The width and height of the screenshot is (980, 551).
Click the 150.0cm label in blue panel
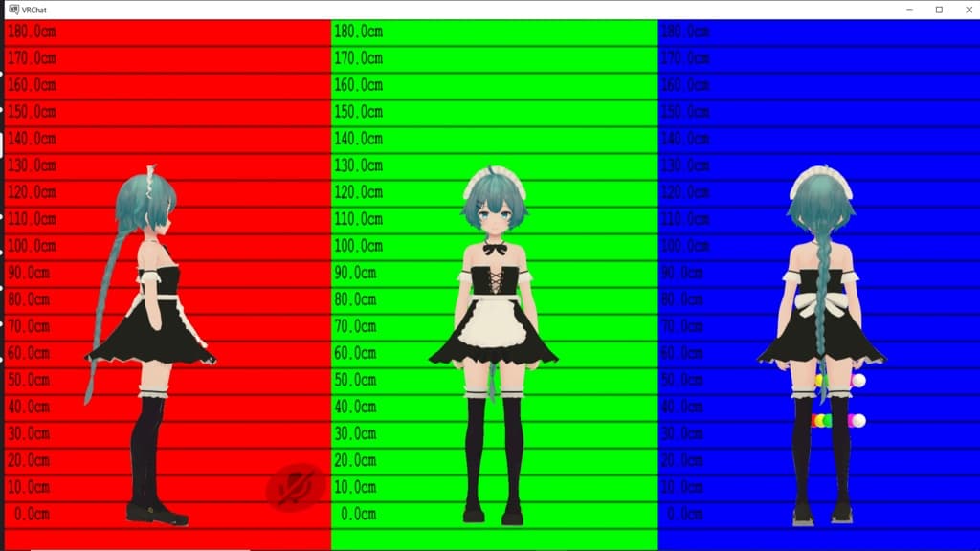685,112
